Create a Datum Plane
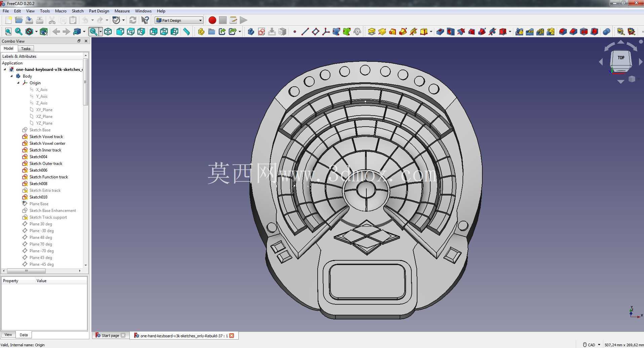This screenshot has width=644, height=348. [315, 32]
